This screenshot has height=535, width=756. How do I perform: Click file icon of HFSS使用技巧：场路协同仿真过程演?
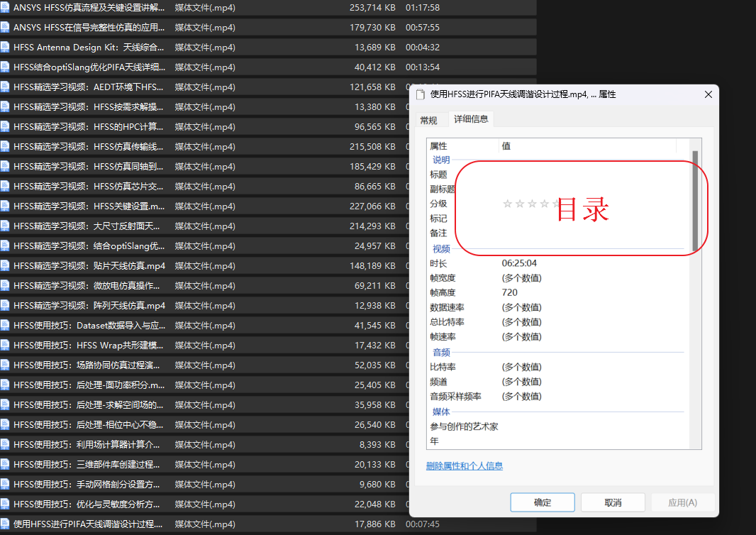[5, 365]
